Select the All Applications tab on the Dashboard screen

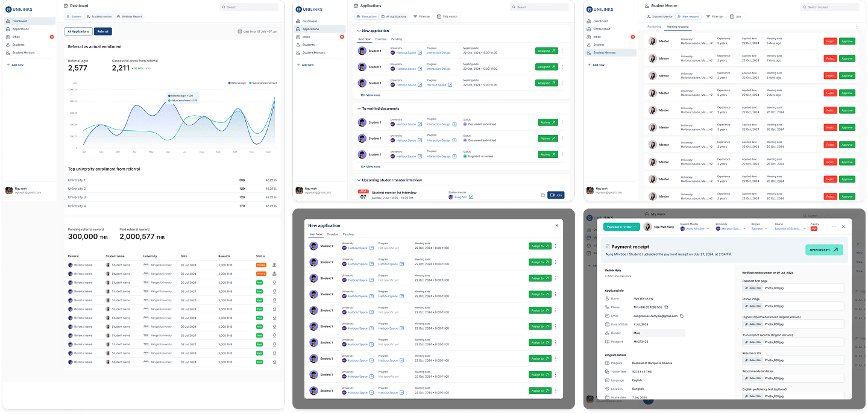click(78, 31)
